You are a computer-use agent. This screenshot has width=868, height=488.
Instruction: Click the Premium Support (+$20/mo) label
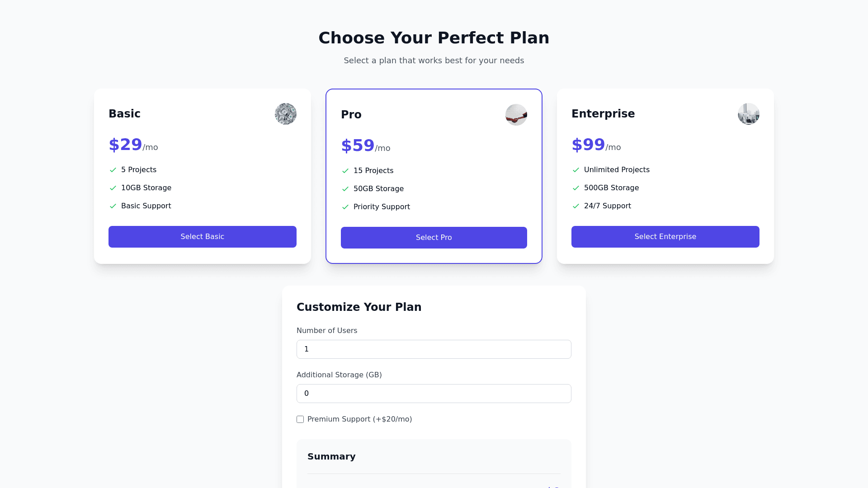359,419
